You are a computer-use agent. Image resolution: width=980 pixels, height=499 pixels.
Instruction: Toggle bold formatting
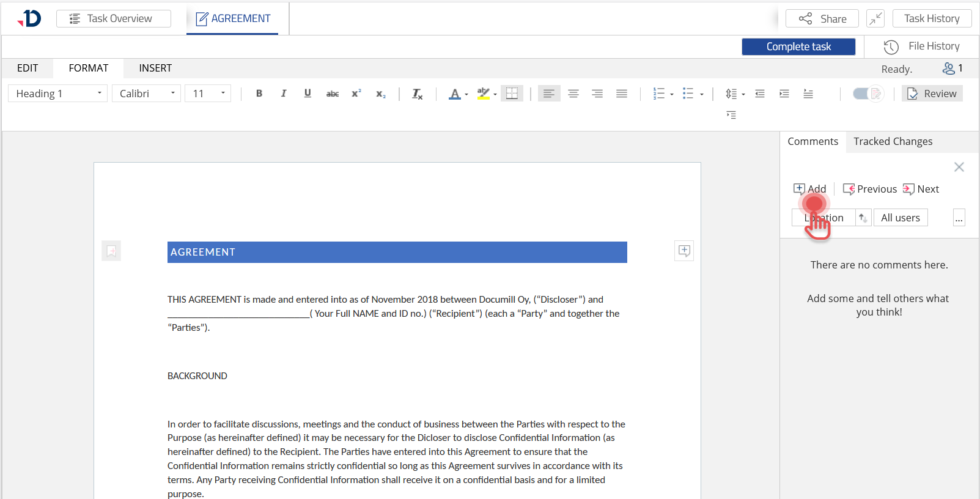pyautogui.click(x=259, y=94)
